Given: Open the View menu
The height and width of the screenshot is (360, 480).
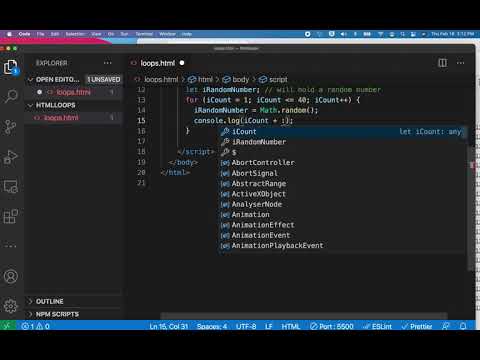Looking at the screenshot, I should tap(96, 34).
